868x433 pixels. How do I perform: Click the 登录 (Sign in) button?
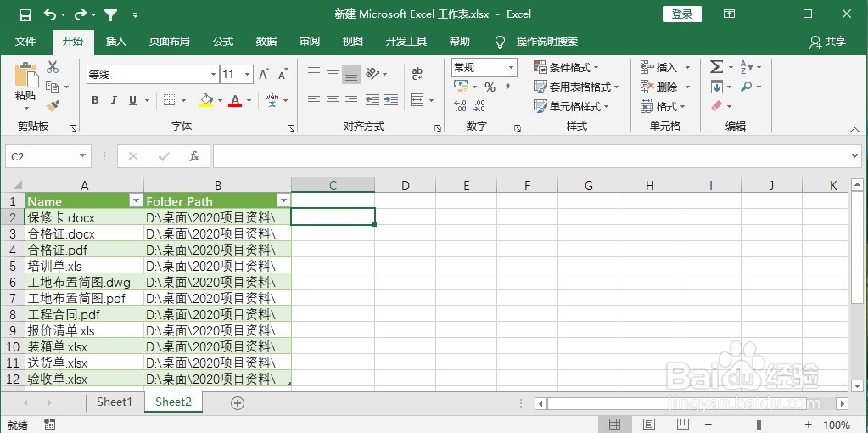tap(682, 14)
